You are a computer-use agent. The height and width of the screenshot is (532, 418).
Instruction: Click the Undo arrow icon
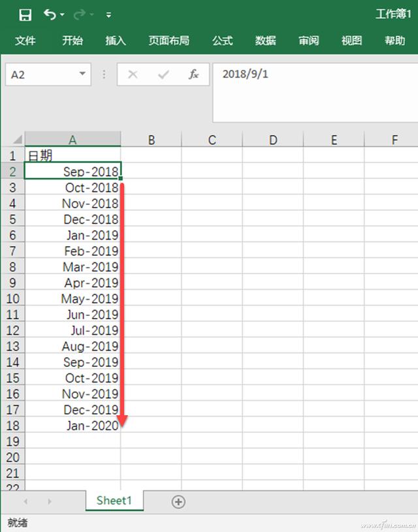point(50,14)
